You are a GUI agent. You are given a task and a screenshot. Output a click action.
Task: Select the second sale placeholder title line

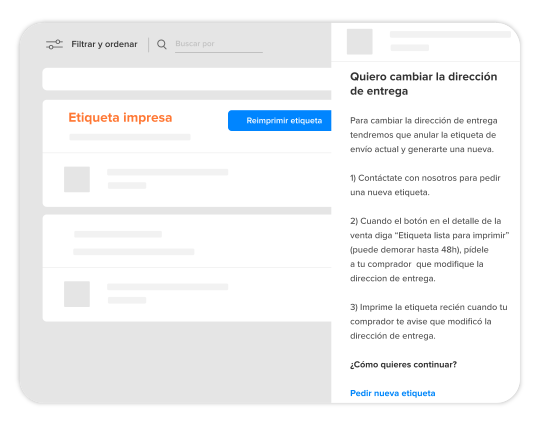167,287
